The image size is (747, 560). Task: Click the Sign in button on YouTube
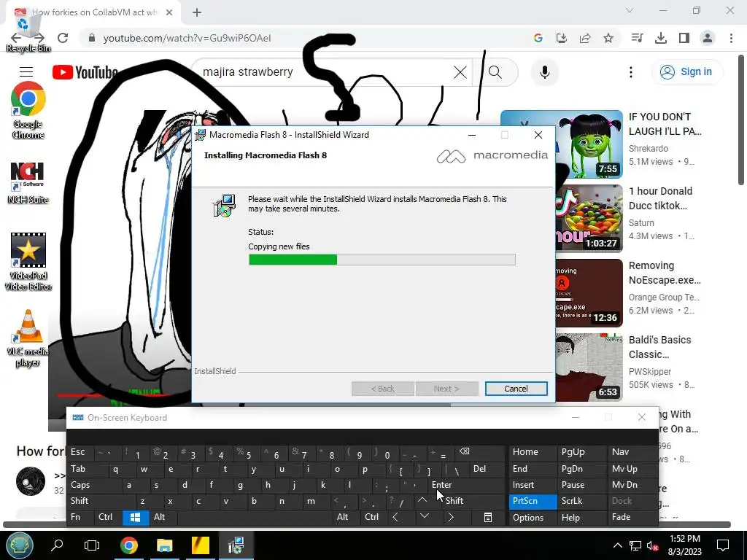(x=686, y=72)
